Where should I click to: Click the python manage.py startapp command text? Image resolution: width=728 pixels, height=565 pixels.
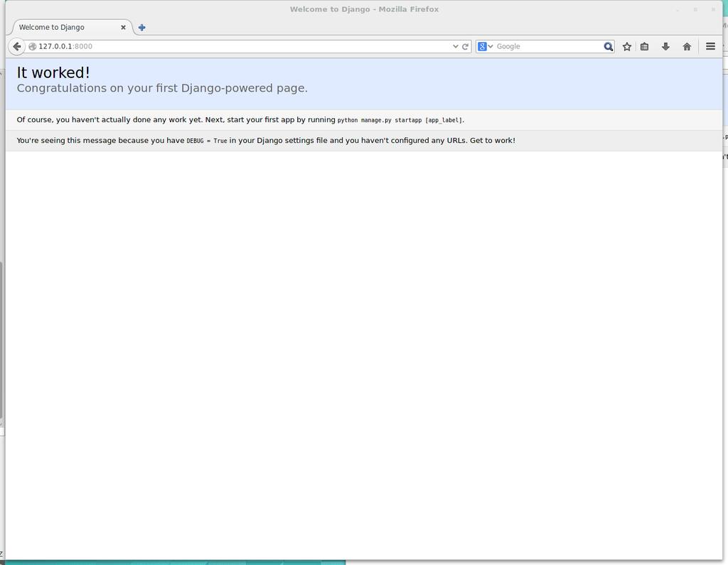point(400,120)
